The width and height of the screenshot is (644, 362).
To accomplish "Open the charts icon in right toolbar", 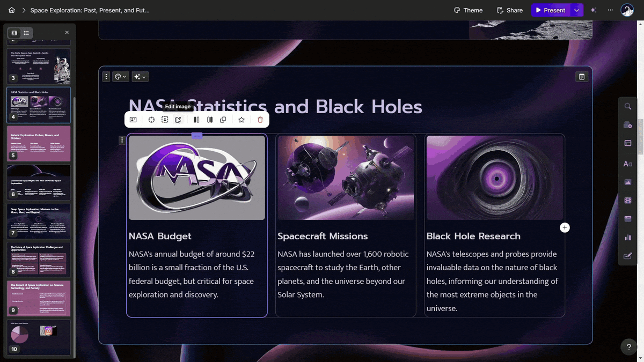I will point(627,238).
